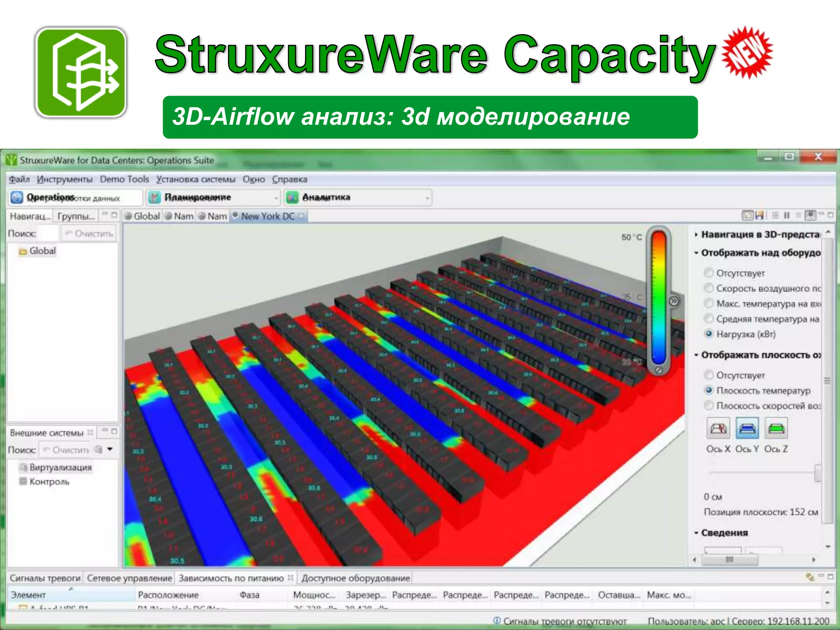Expand the temperature legend with double-arrow button
Viewport: 840px width, 630px height.
pos(674,301)
